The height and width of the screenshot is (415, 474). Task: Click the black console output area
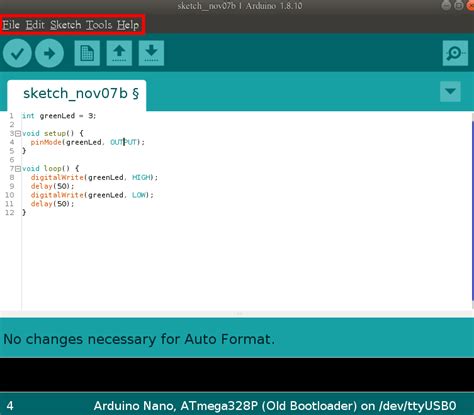click(x=237, y=375)
